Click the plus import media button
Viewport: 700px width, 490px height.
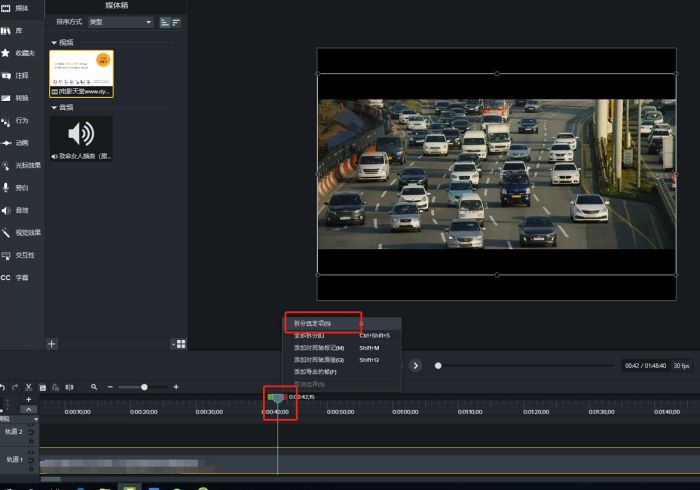pos(52,344)
